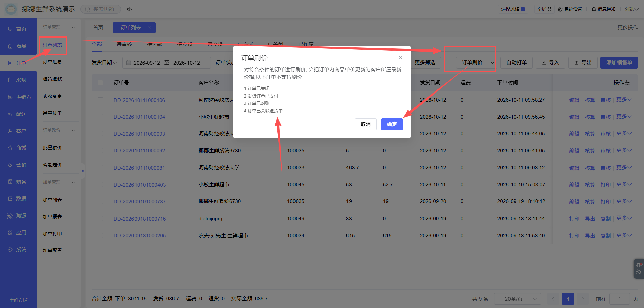Close the 订单列表 tab
644x308 pixels.
click(x=150, y=28)
